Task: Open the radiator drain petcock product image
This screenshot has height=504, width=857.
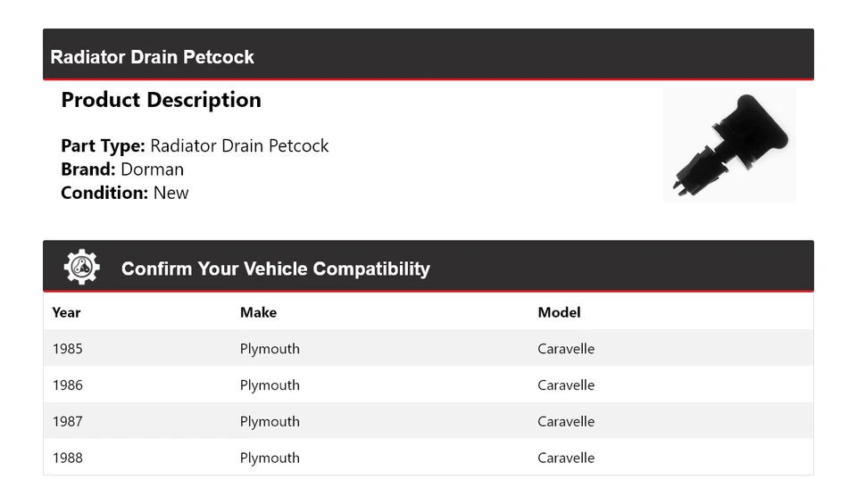Action: pyautogui.click(x=729, y=145)
